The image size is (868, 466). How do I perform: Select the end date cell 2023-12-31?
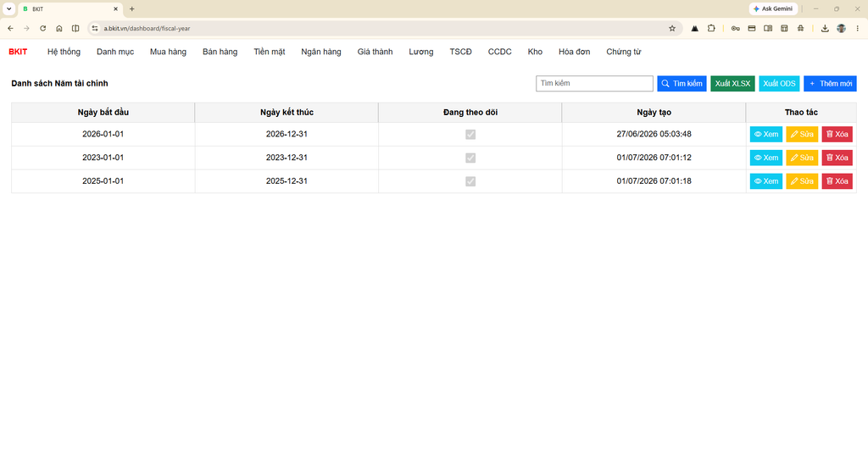[x=287, y=158]
